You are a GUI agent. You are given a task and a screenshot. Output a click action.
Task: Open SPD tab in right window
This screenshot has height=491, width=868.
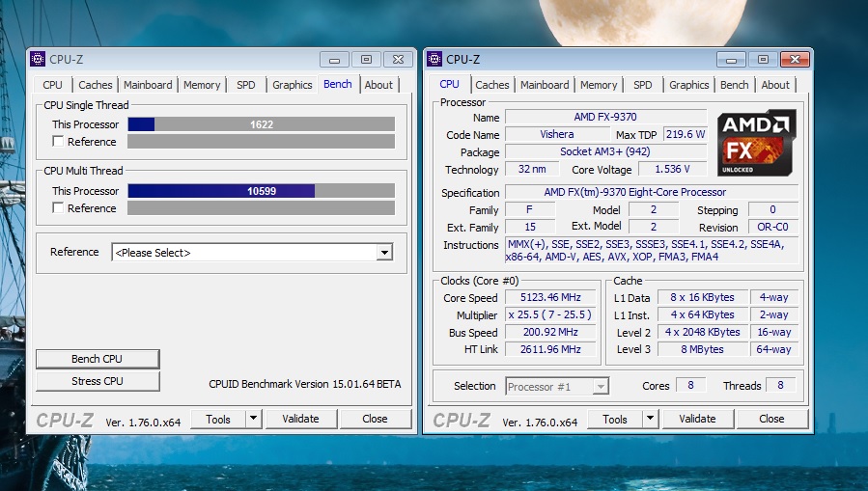coord(643,85)
